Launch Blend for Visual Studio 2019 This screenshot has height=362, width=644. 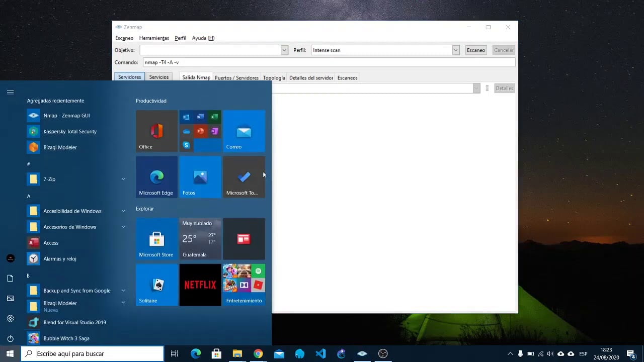point(75,322)
